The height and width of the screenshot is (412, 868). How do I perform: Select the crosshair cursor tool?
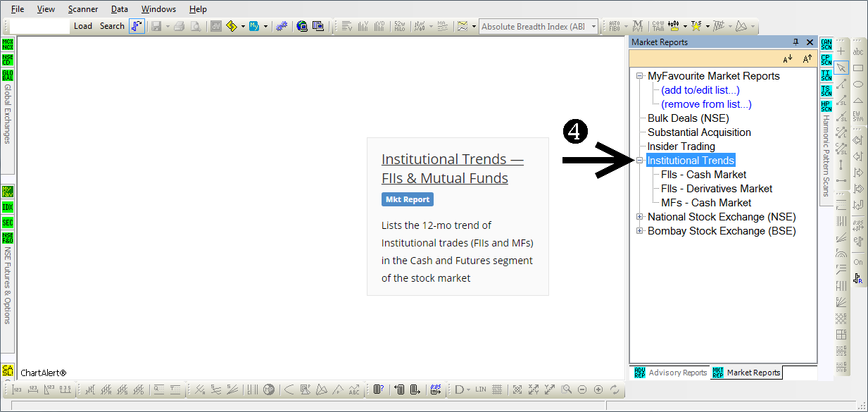tap(841, 51)
